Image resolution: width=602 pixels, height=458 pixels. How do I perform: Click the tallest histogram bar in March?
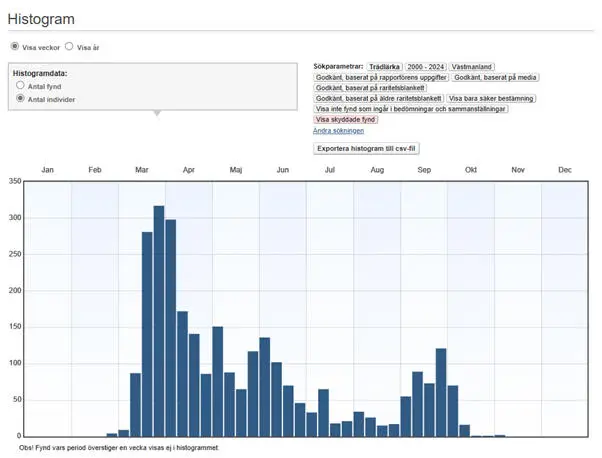click(158, 320)
